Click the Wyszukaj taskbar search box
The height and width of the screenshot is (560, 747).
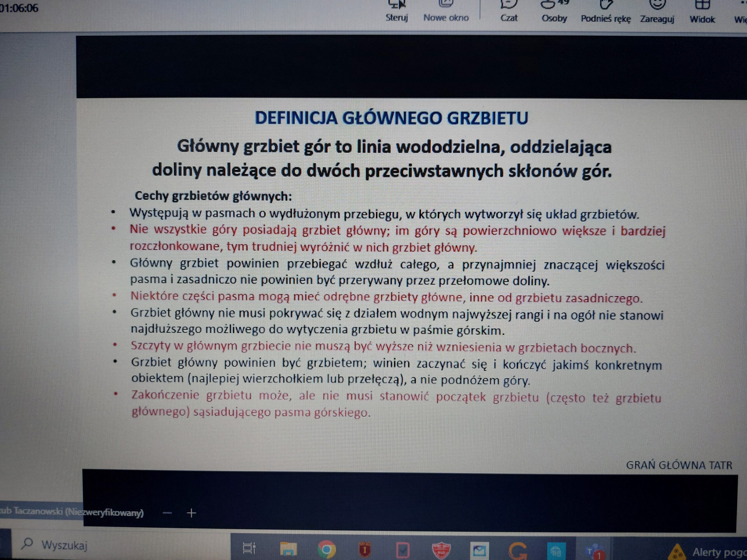coord(64,545)
